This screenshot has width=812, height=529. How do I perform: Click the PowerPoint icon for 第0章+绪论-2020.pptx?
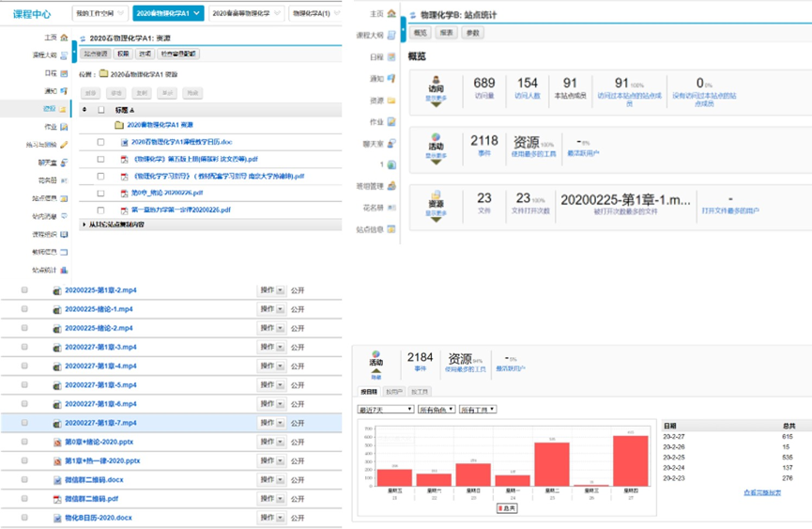point(56,442)
